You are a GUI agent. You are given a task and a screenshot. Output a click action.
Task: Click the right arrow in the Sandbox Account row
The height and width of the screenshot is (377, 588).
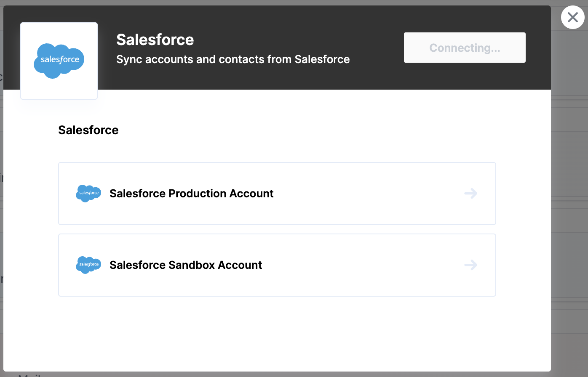[470, 265]
